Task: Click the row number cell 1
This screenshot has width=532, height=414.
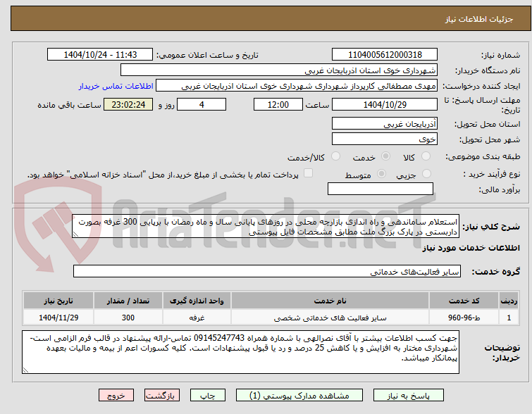Action: click(x=509, y=318)
